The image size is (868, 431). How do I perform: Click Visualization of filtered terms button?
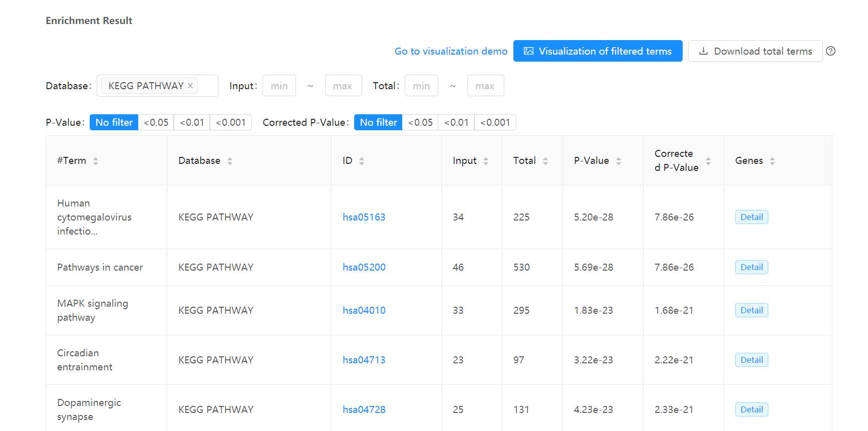pos(598,51)
